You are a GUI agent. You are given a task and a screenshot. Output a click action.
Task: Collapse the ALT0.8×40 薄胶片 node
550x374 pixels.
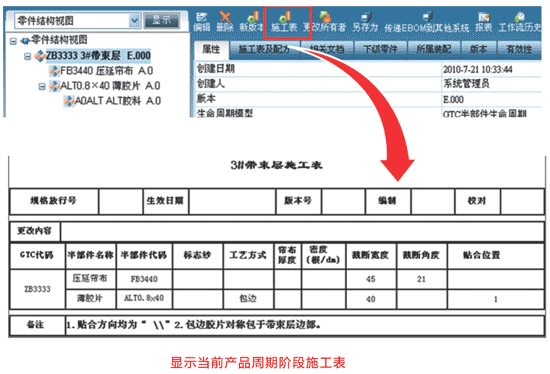42,86
